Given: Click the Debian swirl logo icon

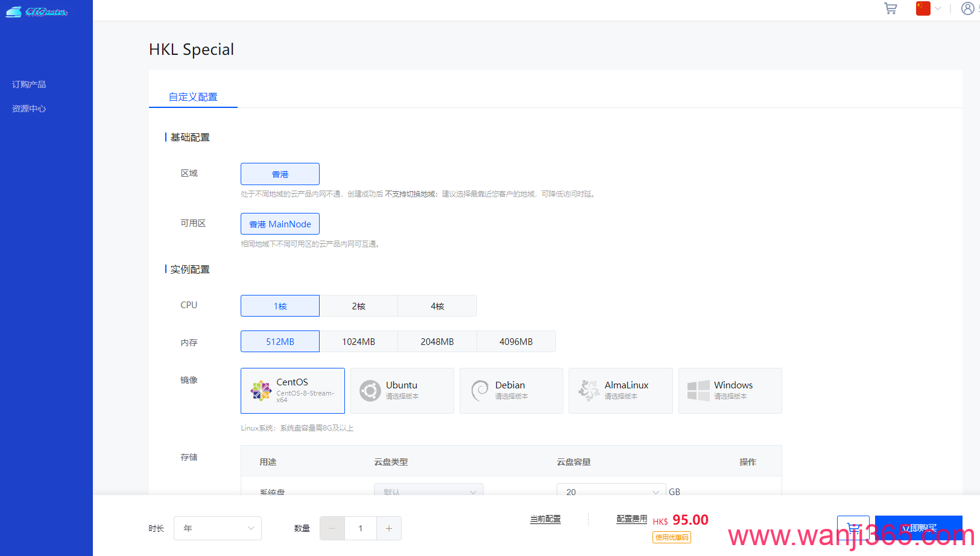Looking at the screenshot, I should 479,391.
